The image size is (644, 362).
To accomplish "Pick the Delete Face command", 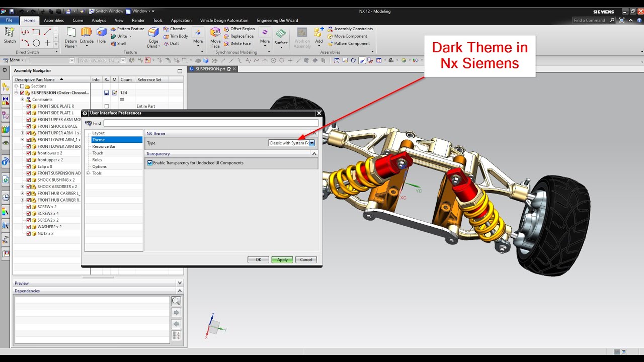I will click(237, 44).
